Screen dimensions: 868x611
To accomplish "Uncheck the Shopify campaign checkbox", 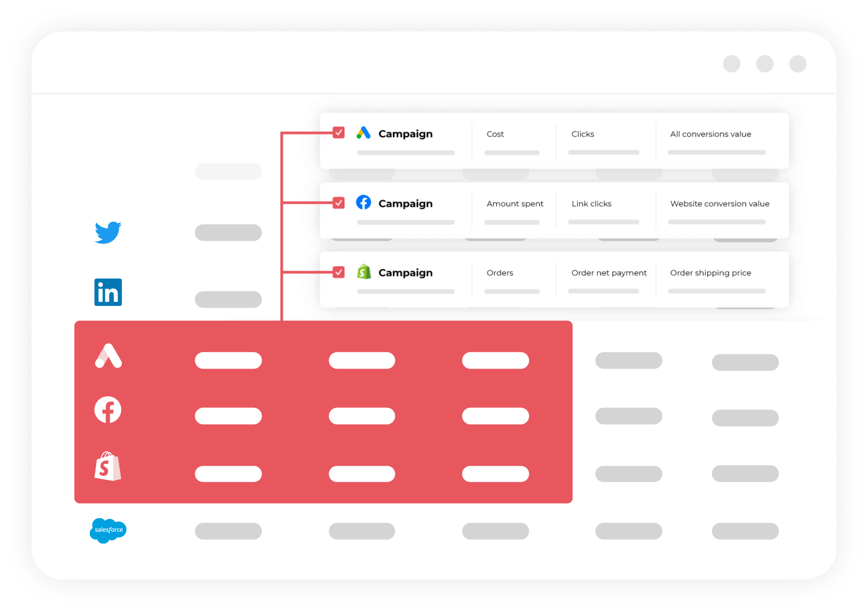I will click(339, 272).
